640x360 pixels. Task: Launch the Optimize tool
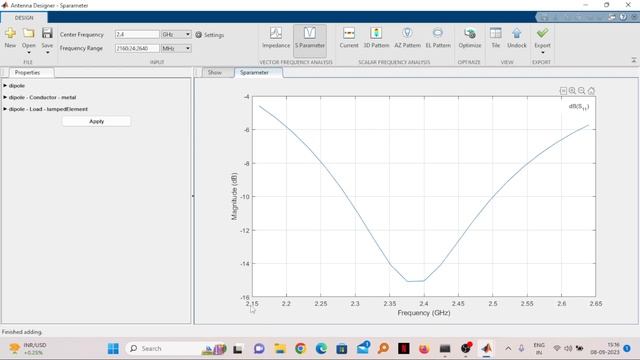[470, 38]
